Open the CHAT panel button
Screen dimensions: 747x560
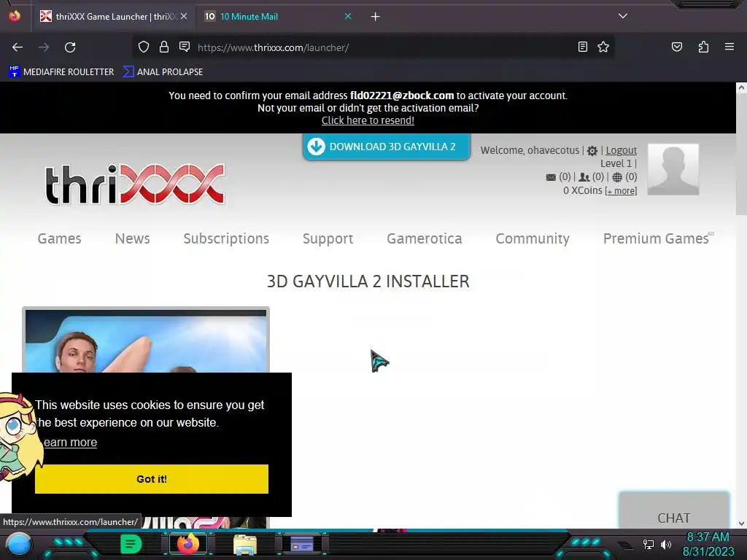point(673,510)
